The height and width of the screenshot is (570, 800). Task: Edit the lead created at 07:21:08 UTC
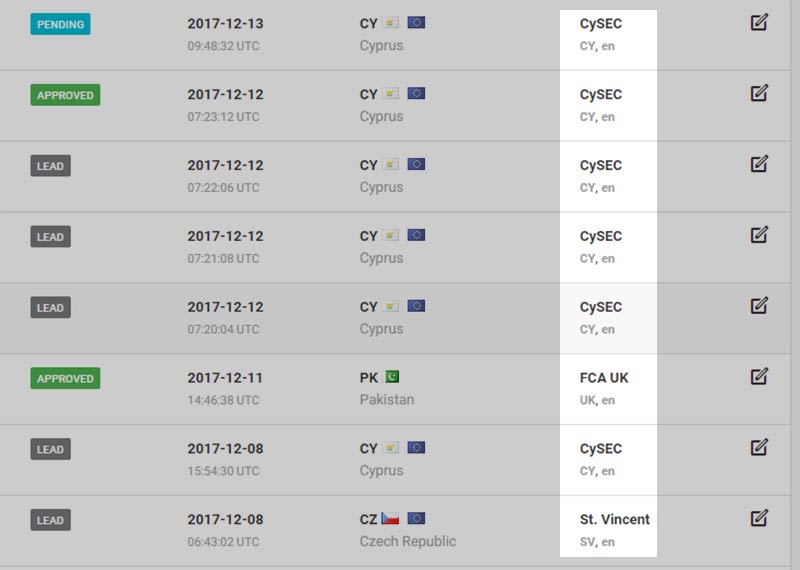(x=759, y=235)
